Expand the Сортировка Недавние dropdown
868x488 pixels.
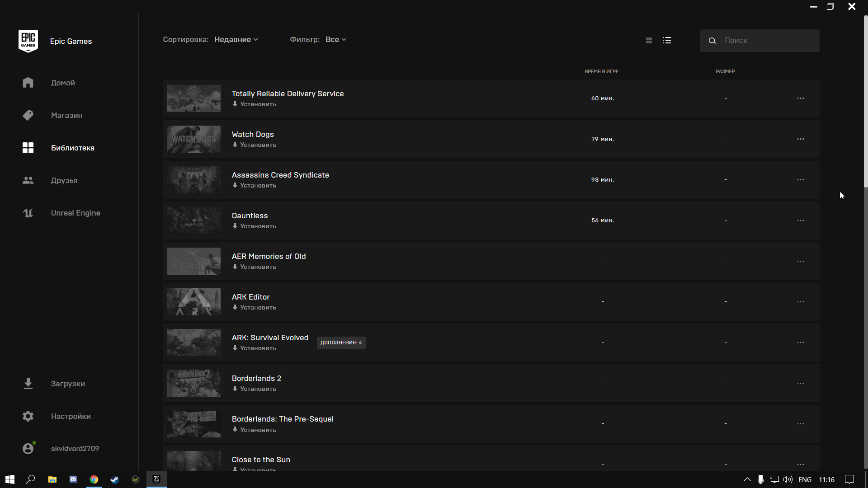pyautogui.click(x=236, y=40)
